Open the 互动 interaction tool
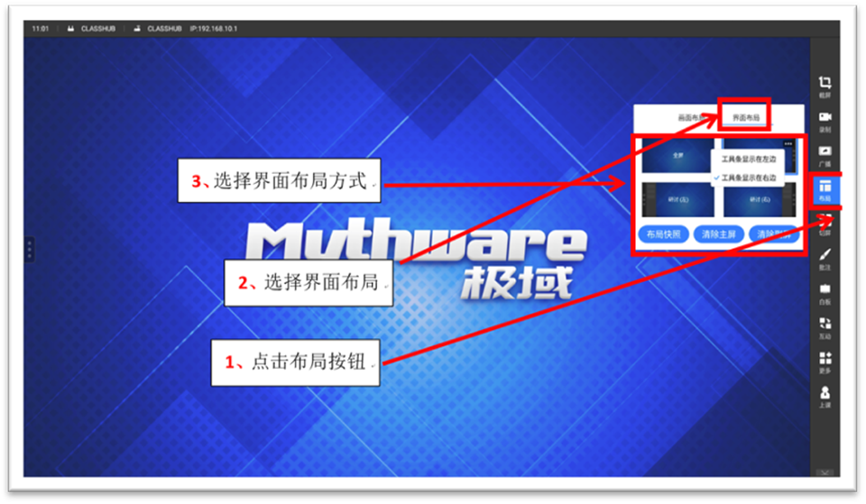 point(825,326)
